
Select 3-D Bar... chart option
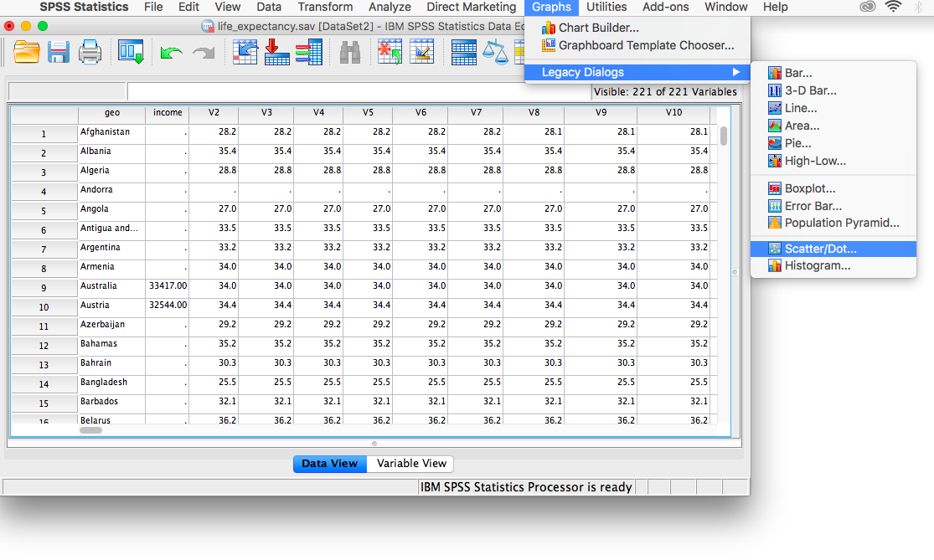[833, 90]
